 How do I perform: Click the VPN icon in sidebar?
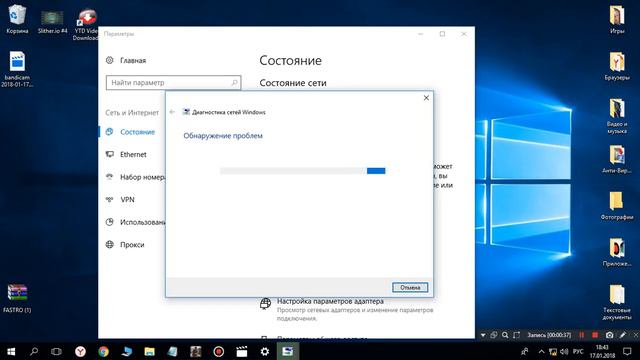tap(109, 200)
